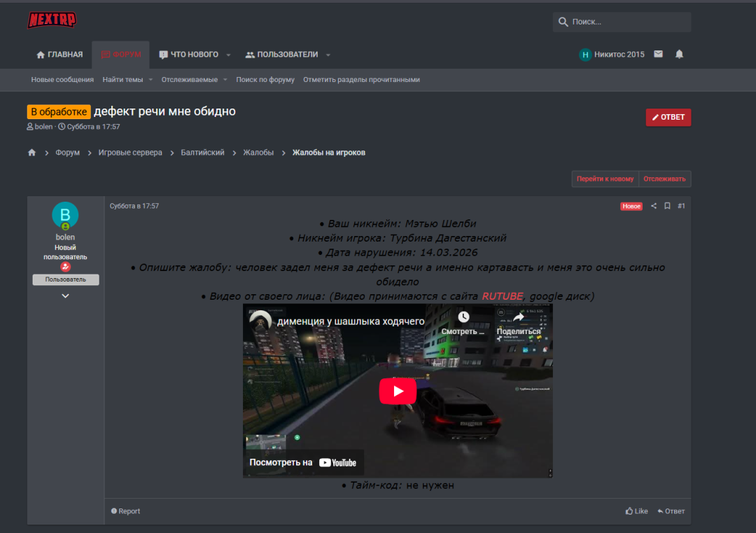Viewport: 756px width, 533px height.
Task: Click the Поиск search field
Action: point(628,22)
